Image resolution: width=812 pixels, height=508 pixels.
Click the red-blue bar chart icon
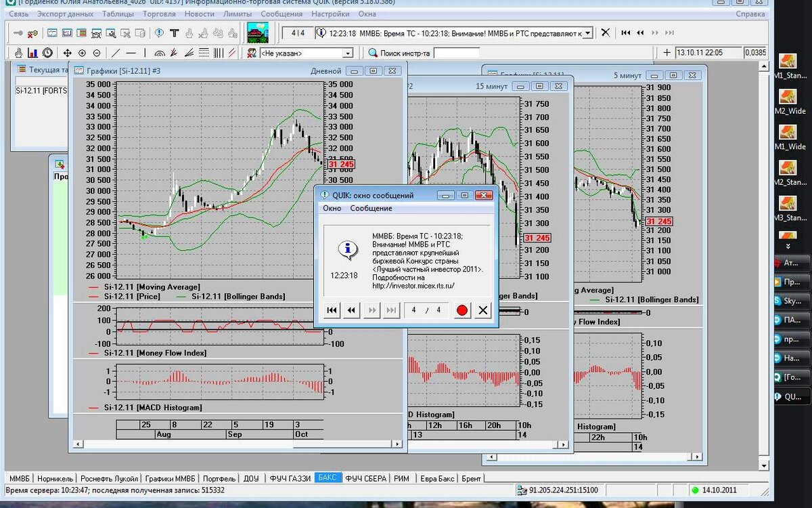[x=32, y=53]
